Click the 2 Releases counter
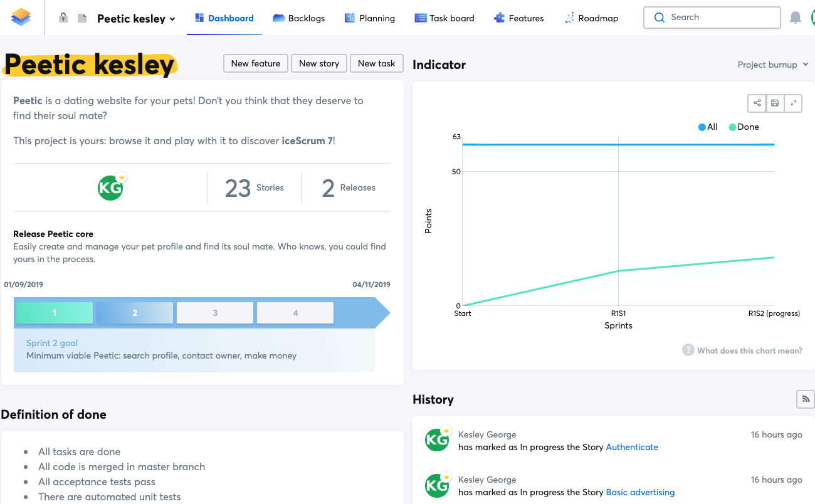Image resolution: width=815 pixels, height=504 pixels. click(x=349, y=188)
